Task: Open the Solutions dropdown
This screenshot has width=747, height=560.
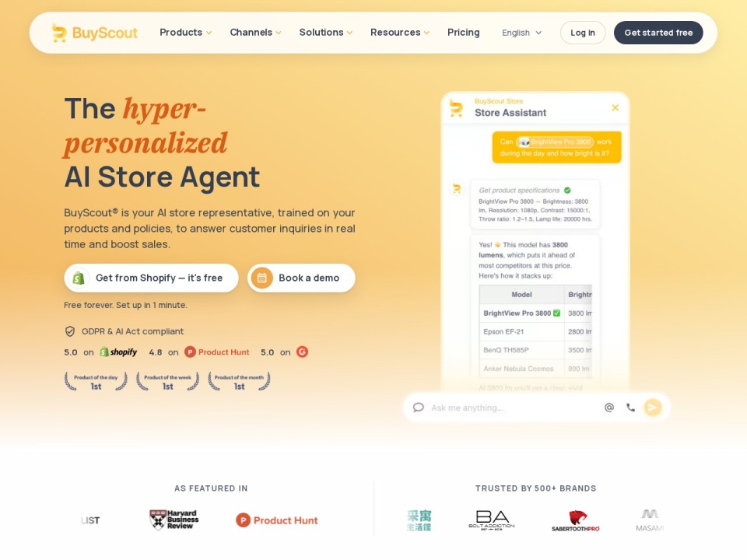Action: pyautogui.click(x=325, y=33)
